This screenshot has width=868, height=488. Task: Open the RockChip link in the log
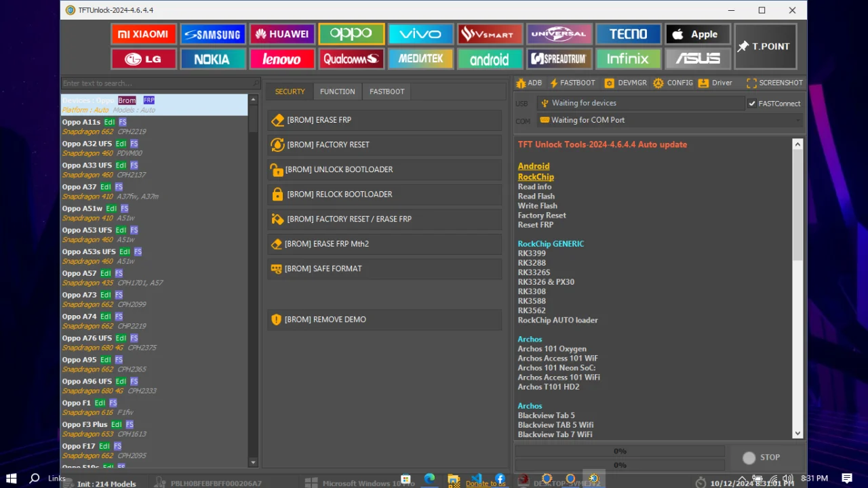click(x=536, y=177)
